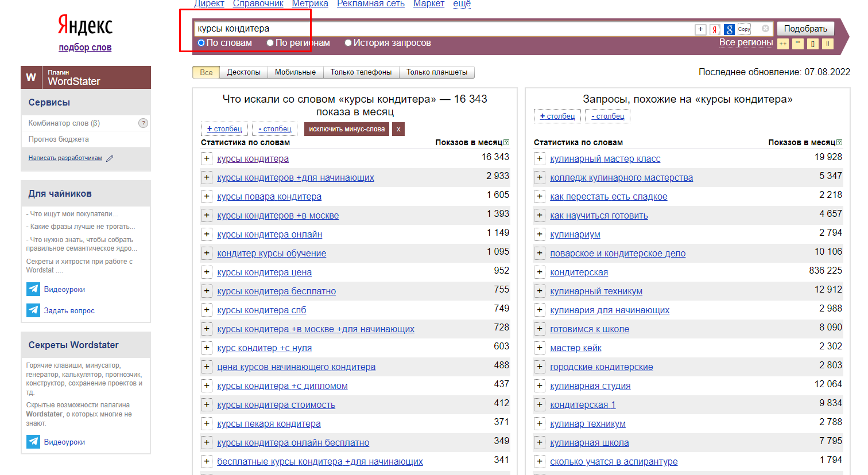Expand row кулинарный мастер класс with plus

point(540,158)
